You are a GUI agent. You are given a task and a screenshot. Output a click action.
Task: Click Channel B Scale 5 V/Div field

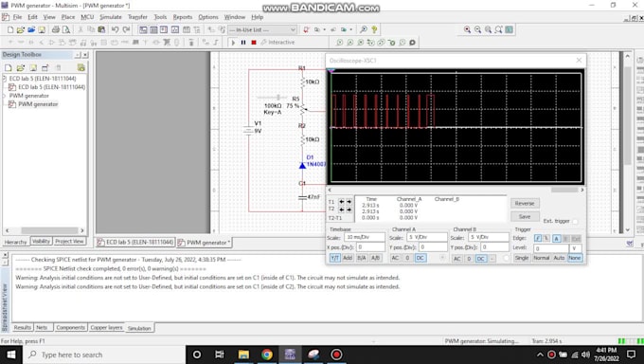(x=489, y=237)
